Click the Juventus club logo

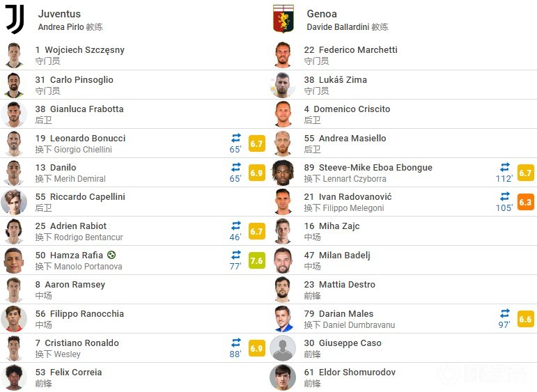[15, 19]
